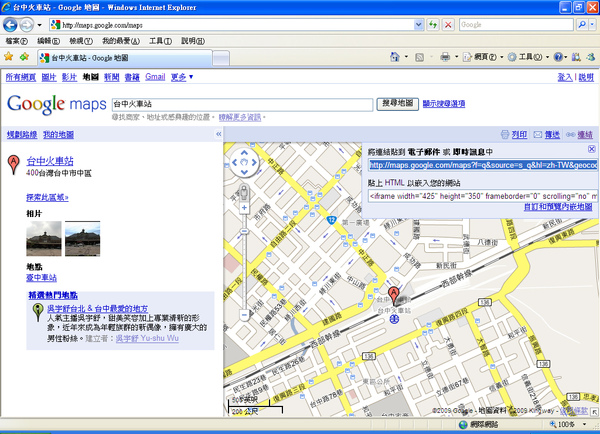The width and height of the screenshot is (600, 434).
Task: Click the browser Forward arrow button
Action: (26, 25)
